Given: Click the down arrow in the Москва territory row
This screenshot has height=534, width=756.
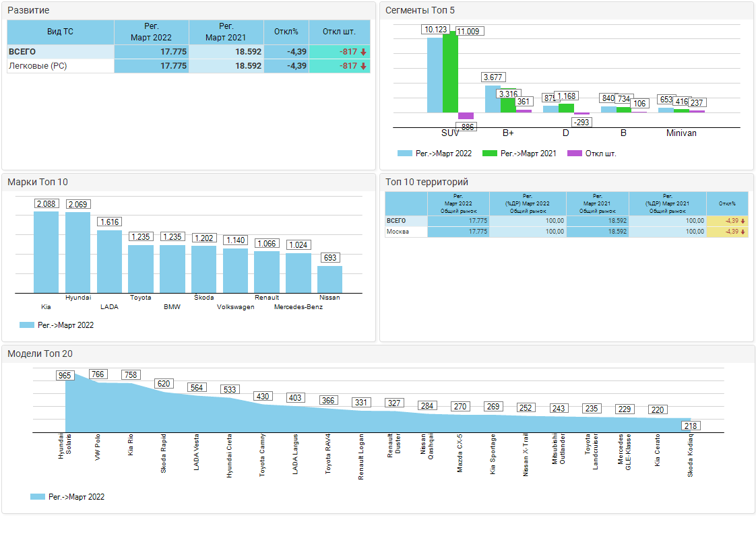Looking at the screenshot, I should 743,232.
